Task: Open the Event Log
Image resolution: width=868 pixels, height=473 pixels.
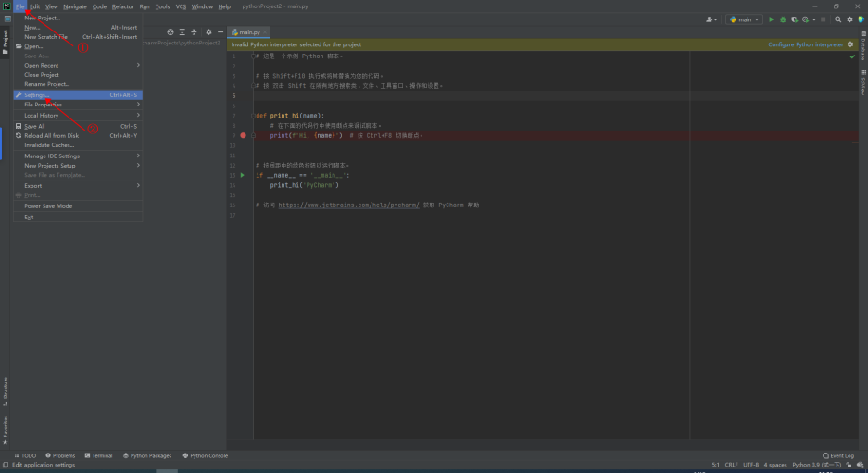Action: point(838,455)
